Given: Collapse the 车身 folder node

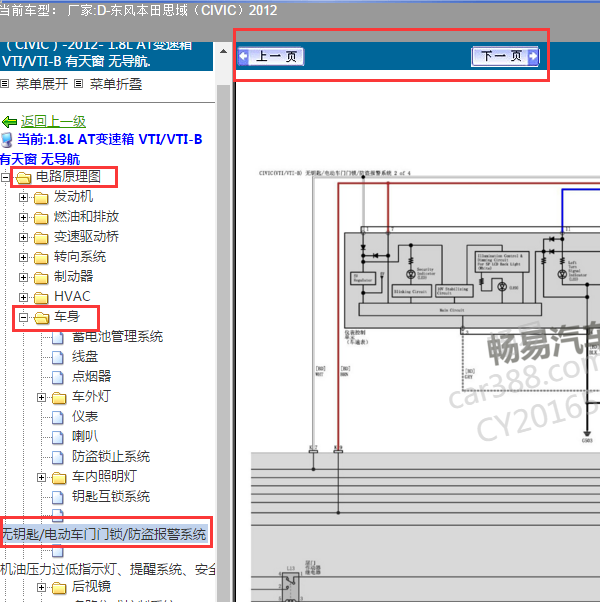Looking at the screenshot, I should point(23,317).
